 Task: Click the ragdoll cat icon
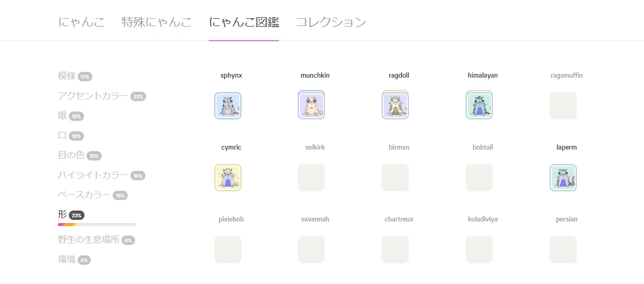[395, 106]
